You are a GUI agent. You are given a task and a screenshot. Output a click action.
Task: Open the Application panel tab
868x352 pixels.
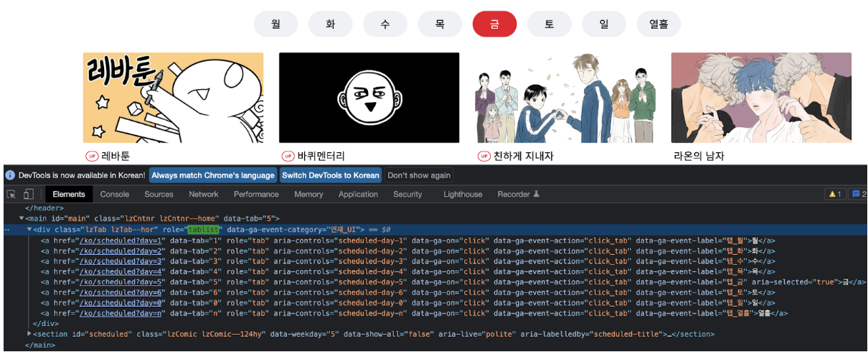point(358,194)
